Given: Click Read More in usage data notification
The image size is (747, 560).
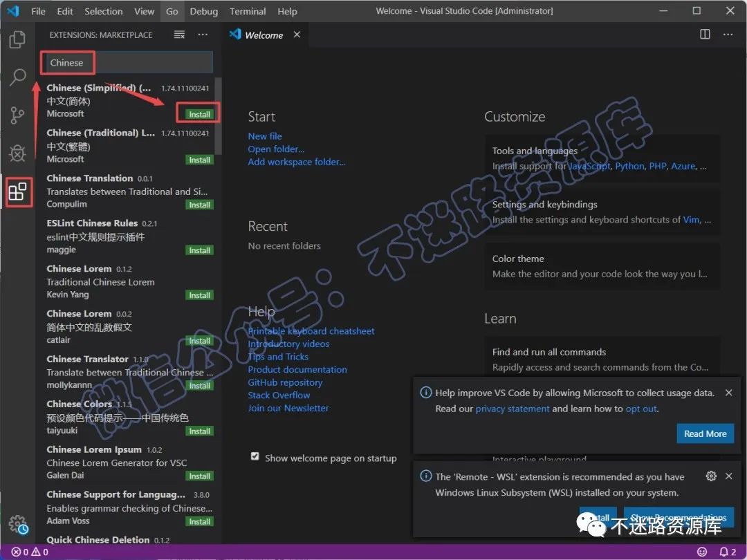Looking at the screenshot, I should coord(705,433).
